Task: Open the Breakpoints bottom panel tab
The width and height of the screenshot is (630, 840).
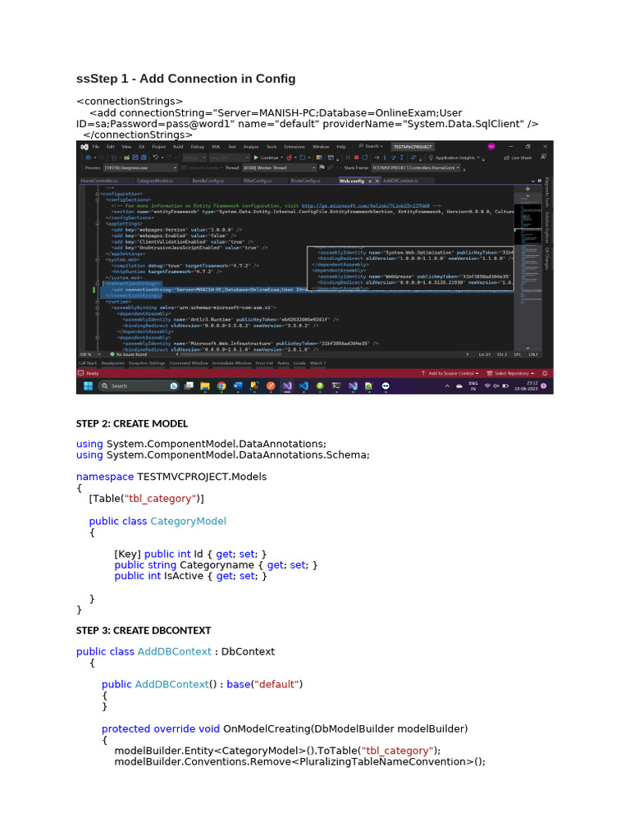Action: [x=112, y=363]
